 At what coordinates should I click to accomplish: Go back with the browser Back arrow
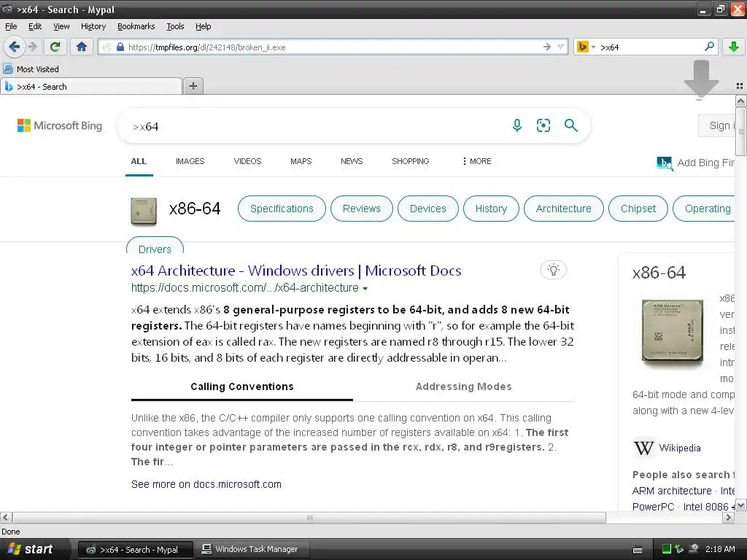tap(15, 47)
